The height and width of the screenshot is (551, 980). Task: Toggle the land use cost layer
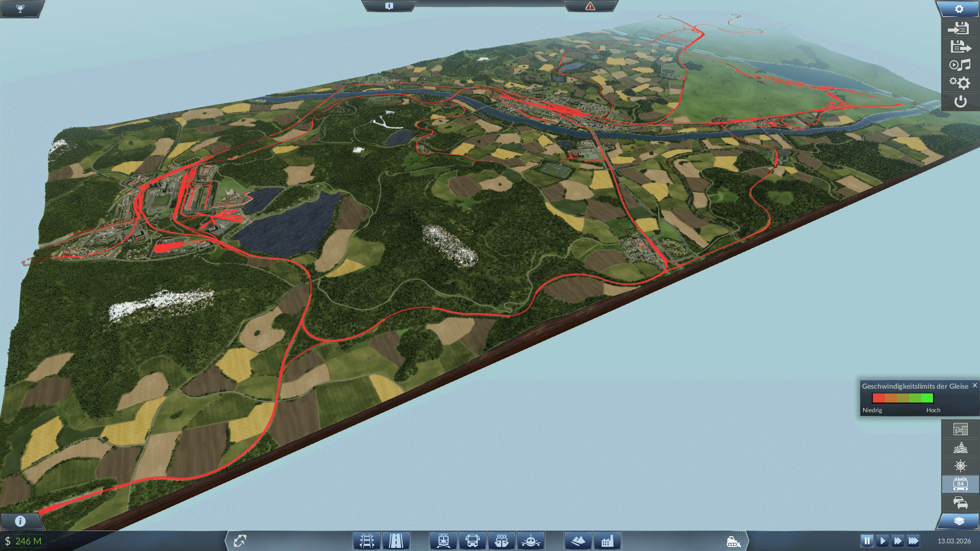960,429
